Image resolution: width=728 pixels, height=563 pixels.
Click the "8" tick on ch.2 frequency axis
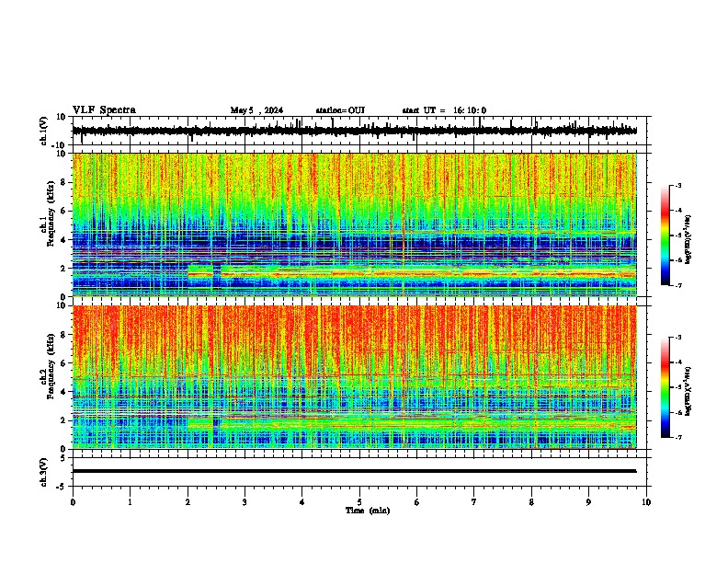(x=63, y=335)
